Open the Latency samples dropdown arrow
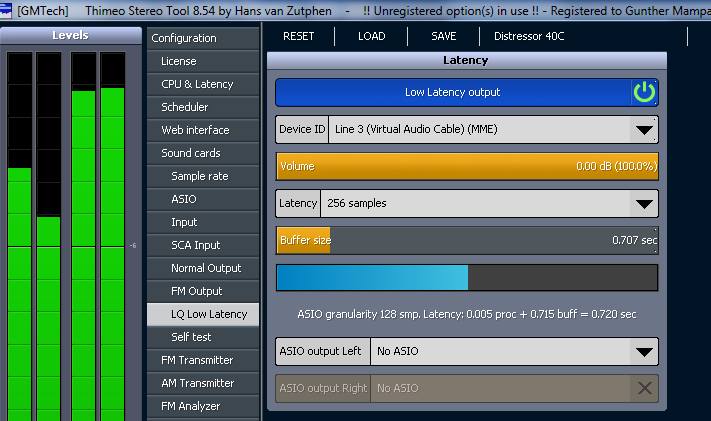Viewport: 711px width, 421px height. coord(644,204)
